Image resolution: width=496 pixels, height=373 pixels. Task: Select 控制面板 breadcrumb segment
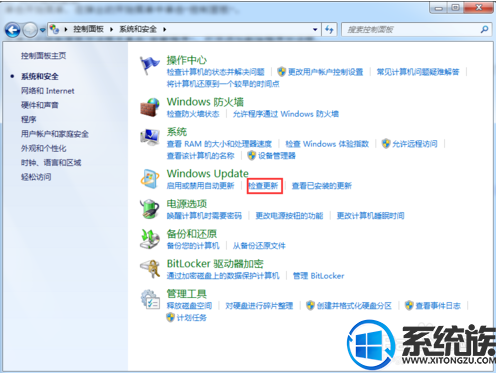click(89, 29)
